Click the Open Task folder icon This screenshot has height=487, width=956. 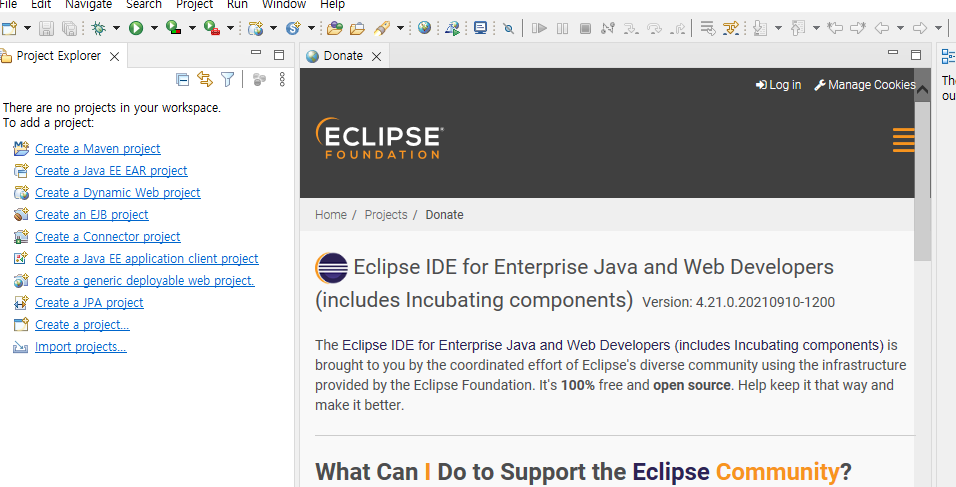tap(358, 28)
